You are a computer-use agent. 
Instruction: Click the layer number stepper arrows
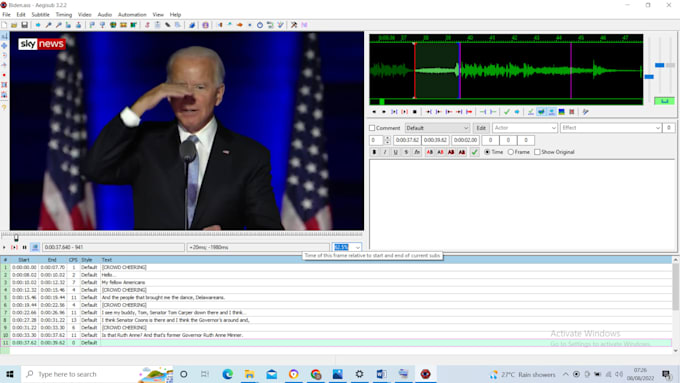(x=387, y=140)
